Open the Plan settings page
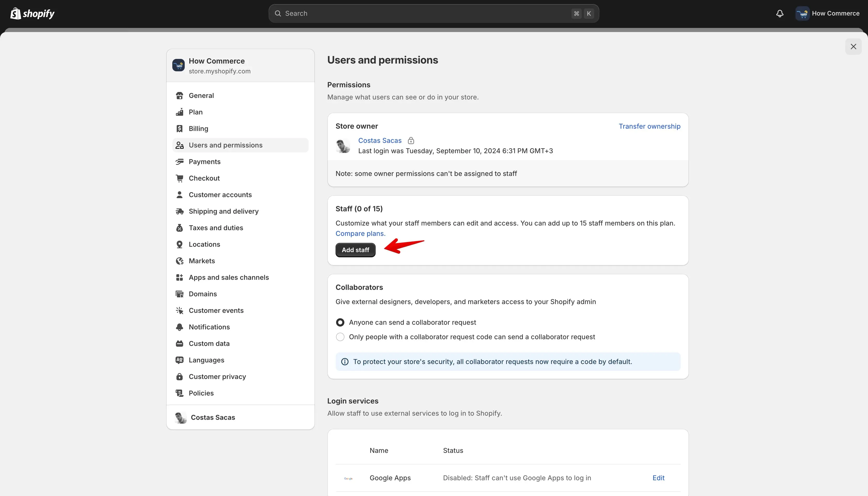Viewport: 868px width, 496px height. [x=241, y=112]
